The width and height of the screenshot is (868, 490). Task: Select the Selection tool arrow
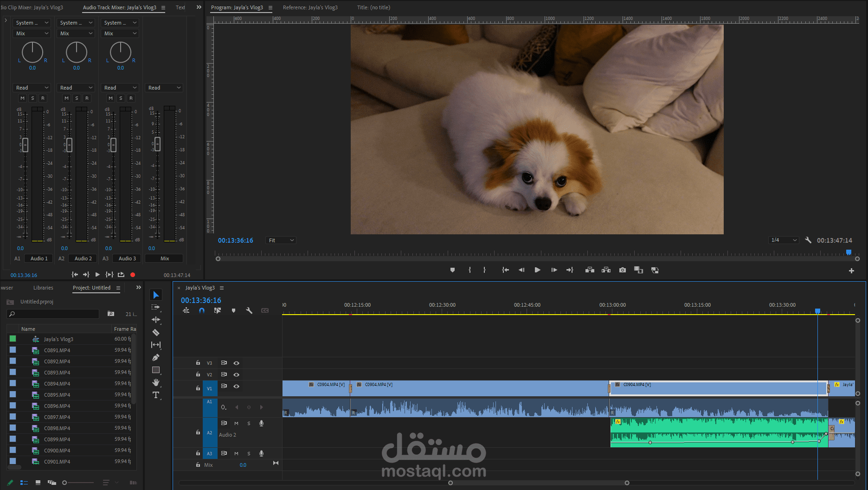coord(156,295)
